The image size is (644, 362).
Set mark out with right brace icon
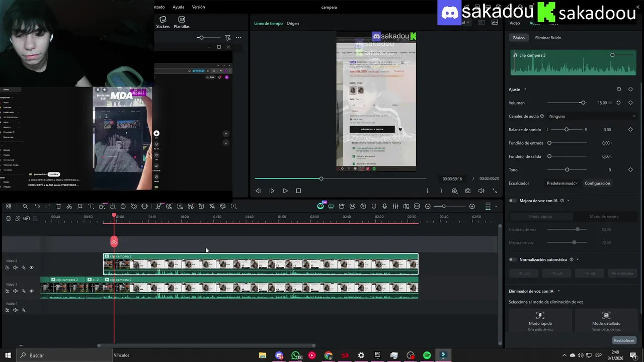(x=441, y=191)
